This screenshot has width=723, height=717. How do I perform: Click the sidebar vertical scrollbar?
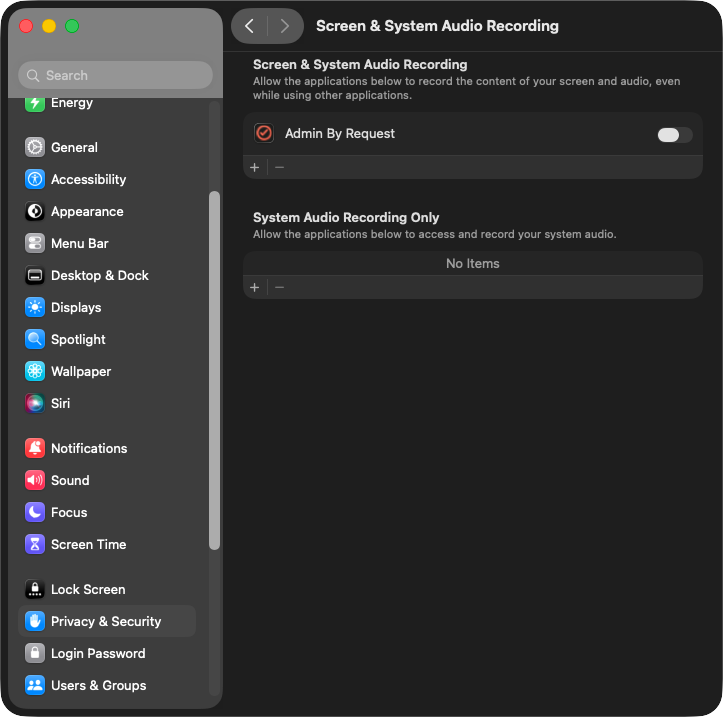214,370
